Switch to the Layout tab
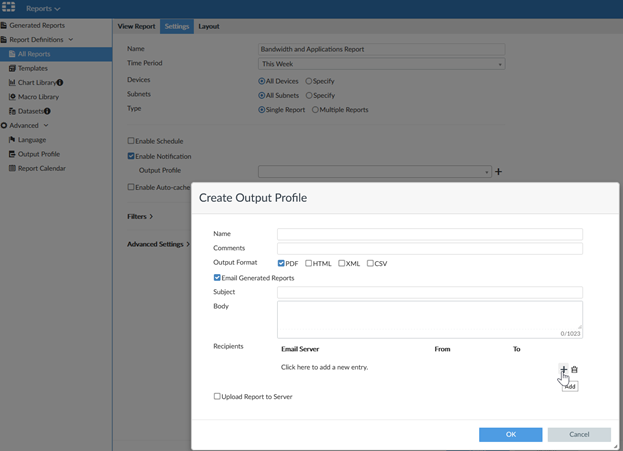 [x=209, y=26]
